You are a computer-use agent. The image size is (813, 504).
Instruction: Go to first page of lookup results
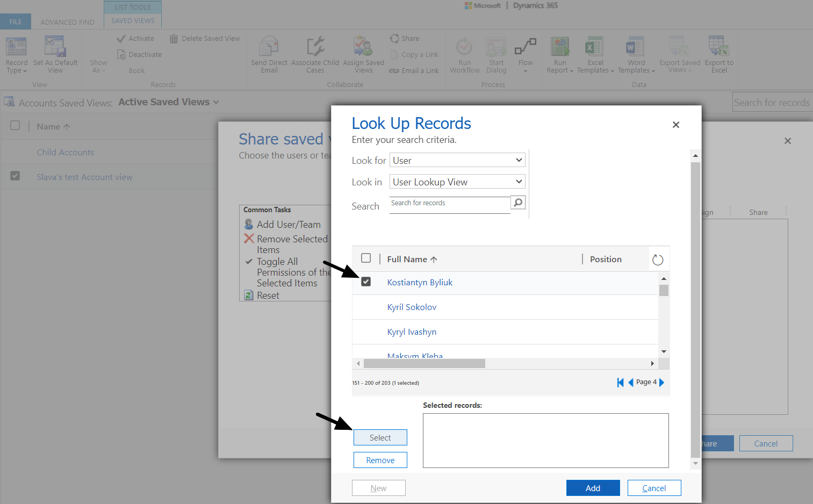pyautogui.click(x=620, y=383)
